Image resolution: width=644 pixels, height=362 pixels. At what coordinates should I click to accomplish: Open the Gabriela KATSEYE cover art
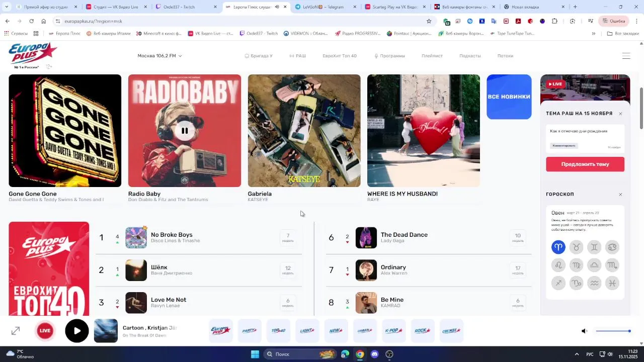[304, 131]
